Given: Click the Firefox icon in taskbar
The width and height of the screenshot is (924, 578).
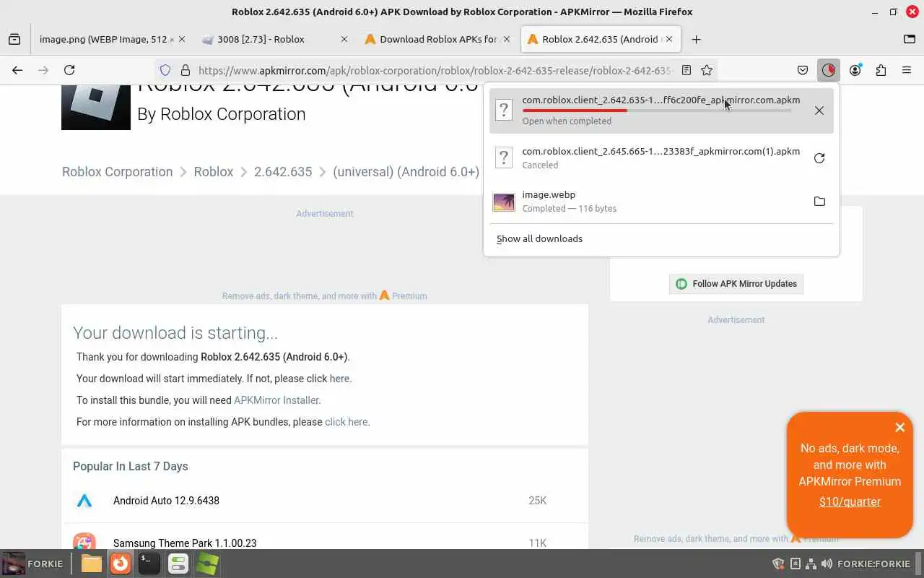Looking at the screenshot, I should tap(121, 564).
